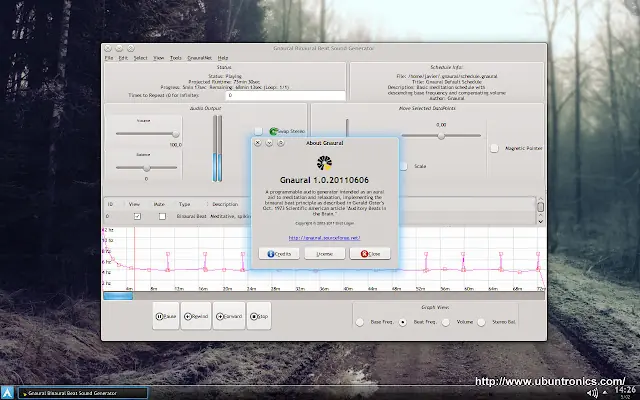Click the 12m spike data point on graph
Viewport: 640px width, 400px height.
[168, 254]
